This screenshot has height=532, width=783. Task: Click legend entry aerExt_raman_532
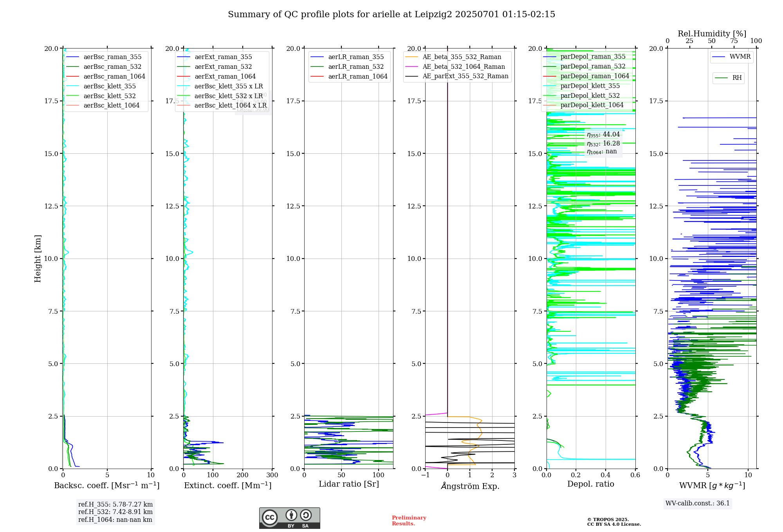tap(215, 67)
